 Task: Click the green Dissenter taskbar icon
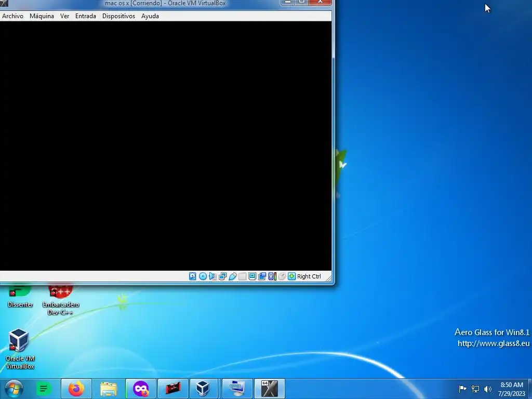pos(44,389)
